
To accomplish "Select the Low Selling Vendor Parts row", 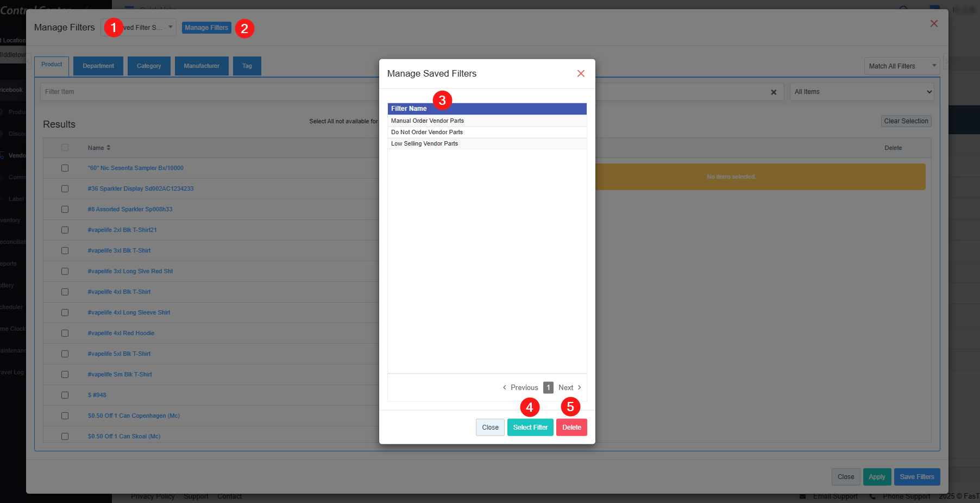I will click(x=487, y=144).
